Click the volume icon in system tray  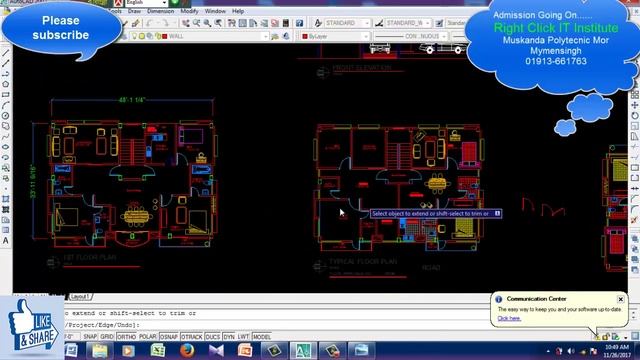pos(571,351)
